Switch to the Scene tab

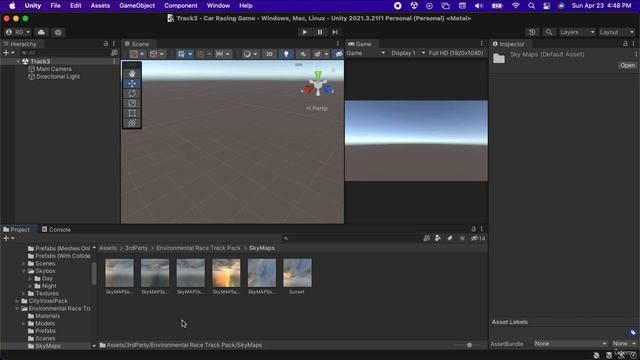click(x=137, y=44)
